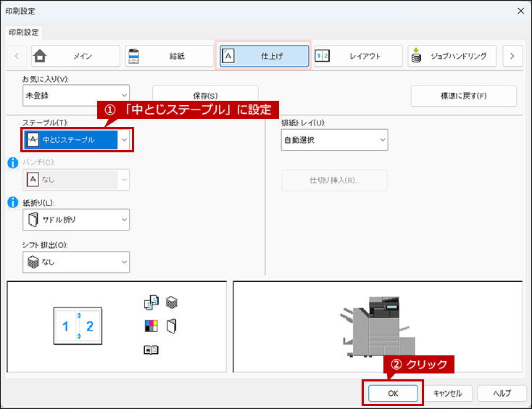Click the booklet icon in preview pane
The width and height of the screenshot is (532, 409).
tap(151, 350)
